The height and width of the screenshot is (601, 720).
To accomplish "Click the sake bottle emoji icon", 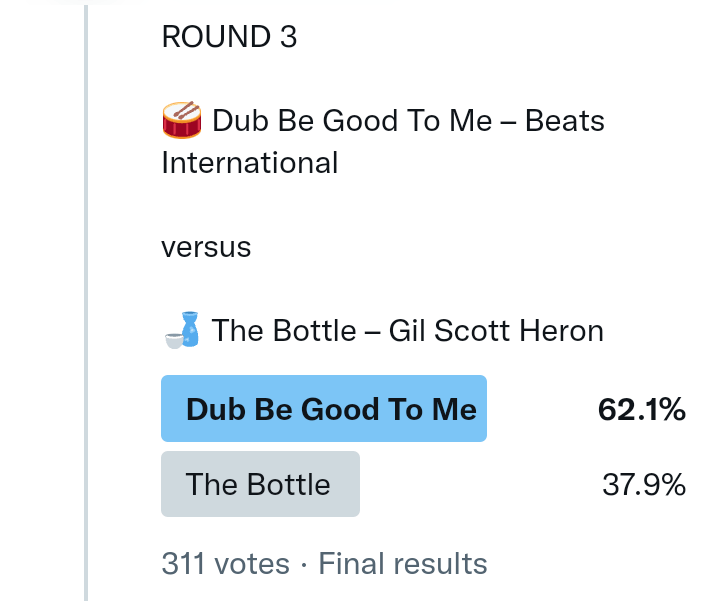I will 181,330.
